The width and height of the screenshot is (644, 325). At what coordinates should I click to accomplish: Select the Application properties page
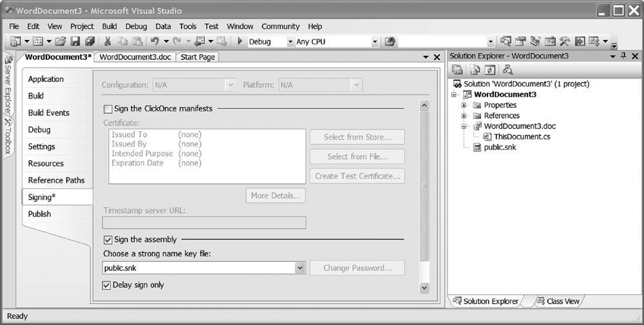[46, 79]
